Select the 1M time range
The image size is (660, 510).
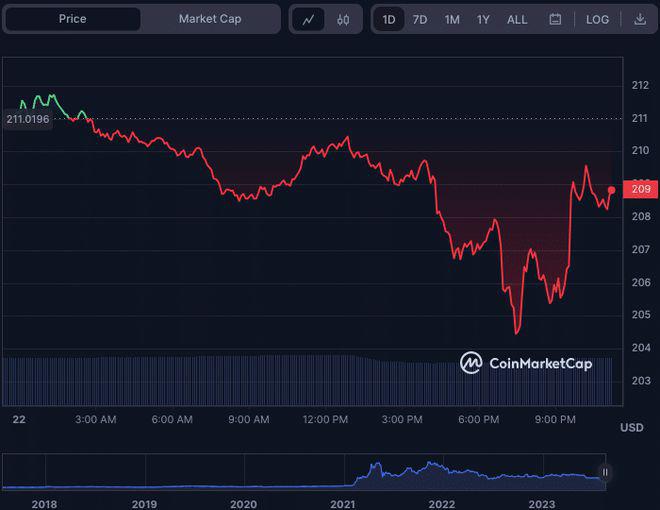pos(452,19)
